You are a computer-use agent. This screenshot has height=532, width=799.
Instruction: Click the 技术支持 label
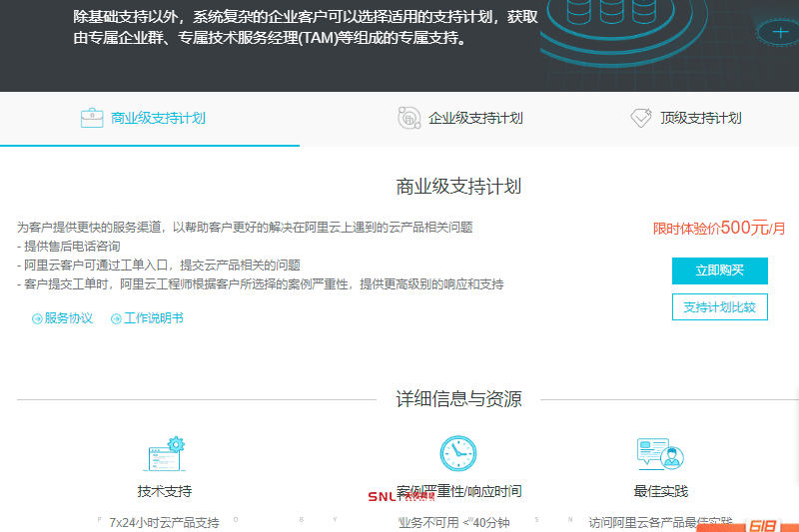click(x=165, y=491)
